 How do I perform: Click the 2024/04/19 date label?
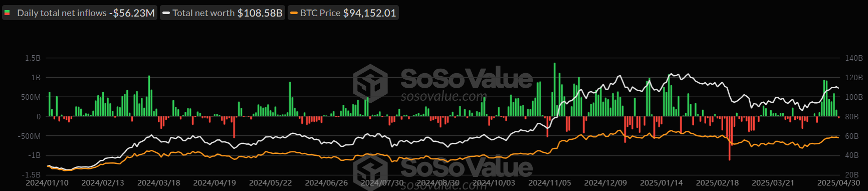tap(214, 183)
